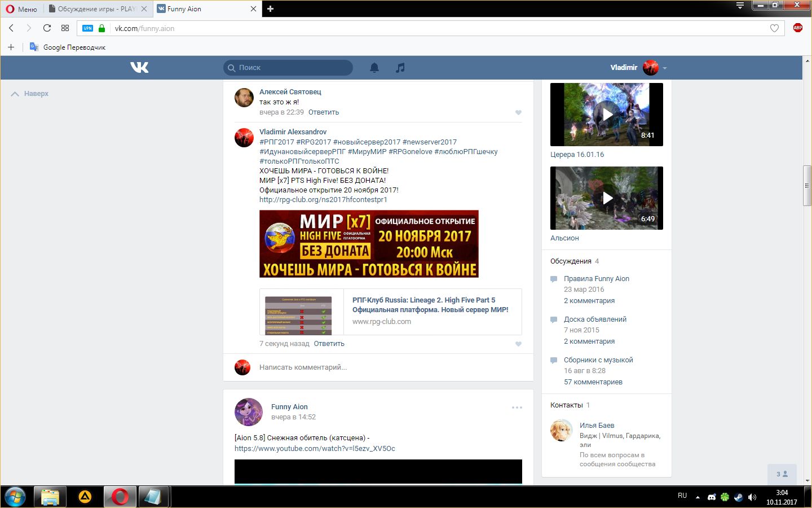This screenshot has width=812, height=508.
Task: Open the Opera Меню button
Action: (x=21, y=9)
